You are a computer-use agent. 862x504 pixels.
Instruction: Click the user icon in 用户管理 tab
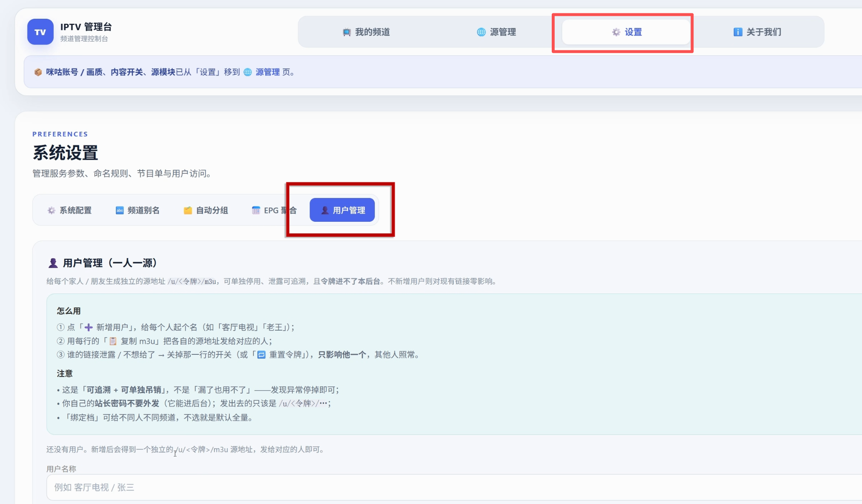(325, 210)
